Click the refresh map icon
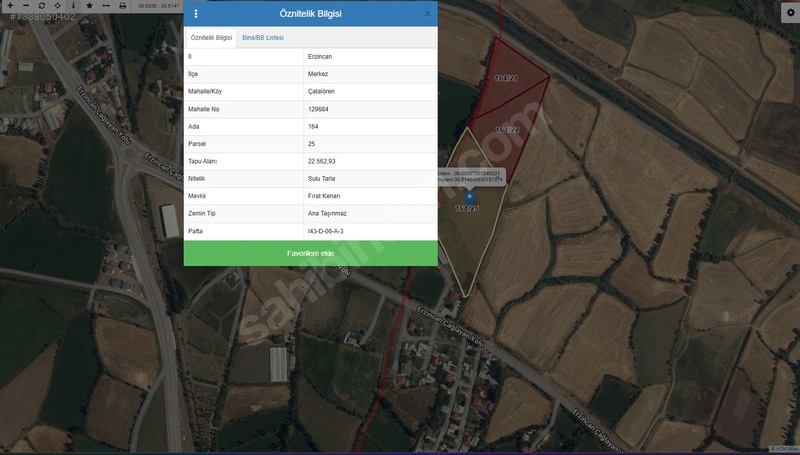 (42, 6)
